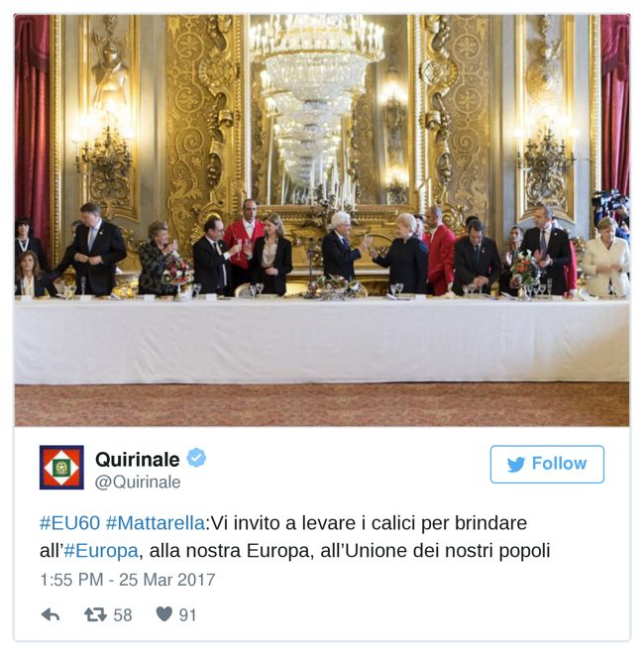Open the #EU60 hashtag
The width and height of the screenshot is (644, 655).
pyautogui.click(x=69, y=523)
